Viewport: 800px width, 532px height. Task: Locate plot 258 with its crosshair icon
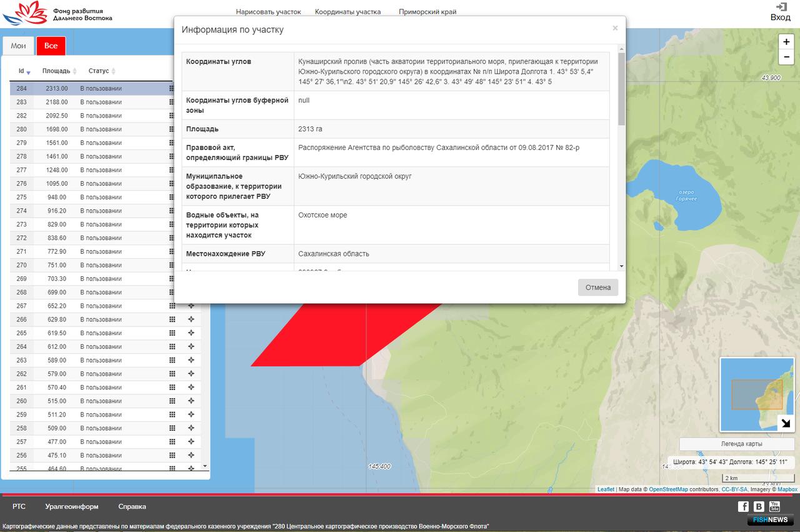point(191,428)
